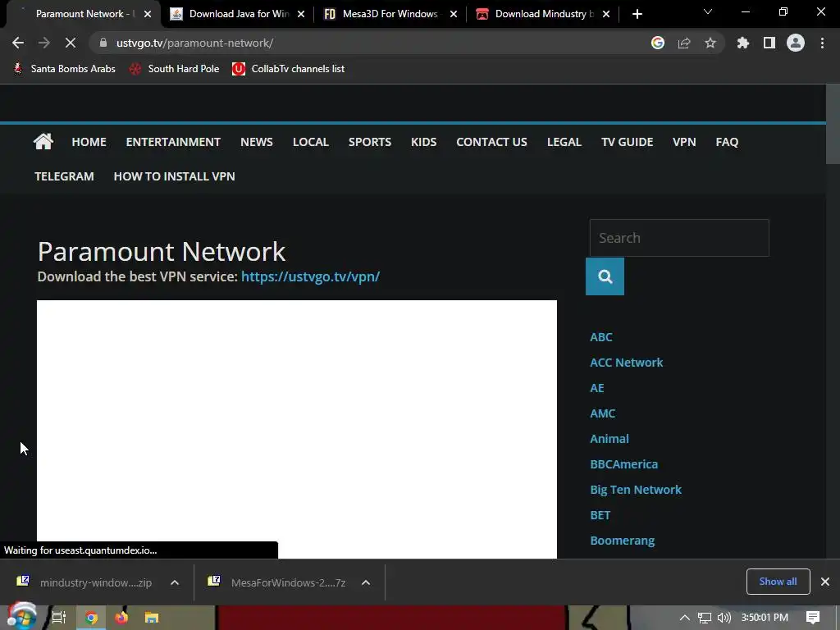Image resolution: width=840 pixels, height=630 pixels.
Task: Open the AMC channel link
Action: tap(603, 413)
